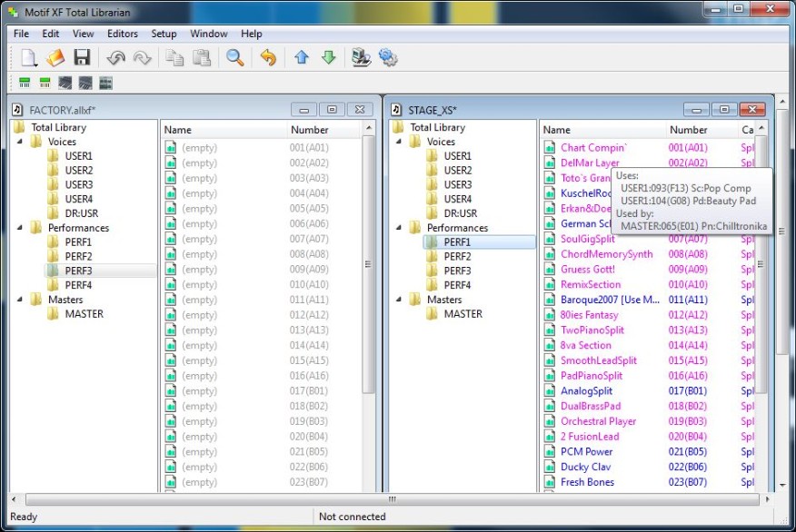Undo the last action in the toolbar
The image size is (796, 532).
(116, 58)
